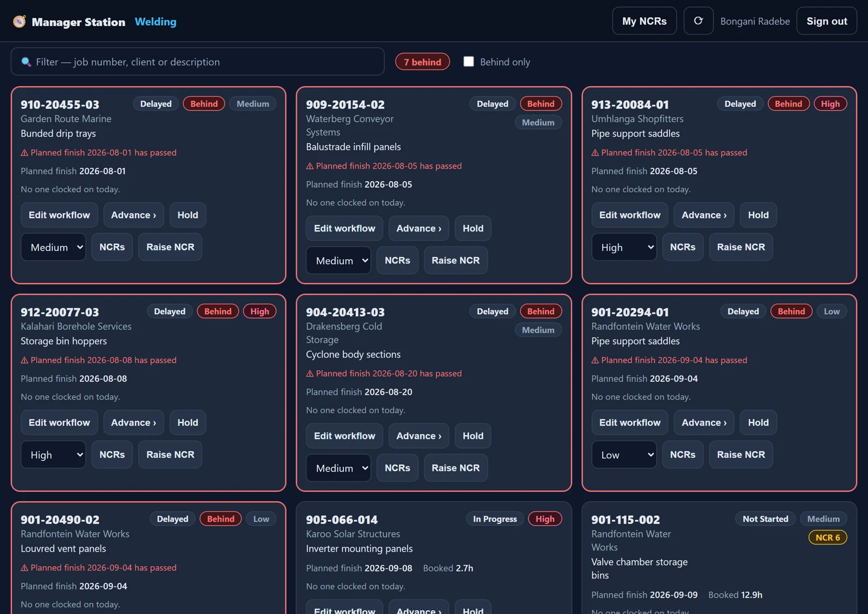Hold job 904-20413-03
The image size is (868, 614).
click(x=473, y=436)
